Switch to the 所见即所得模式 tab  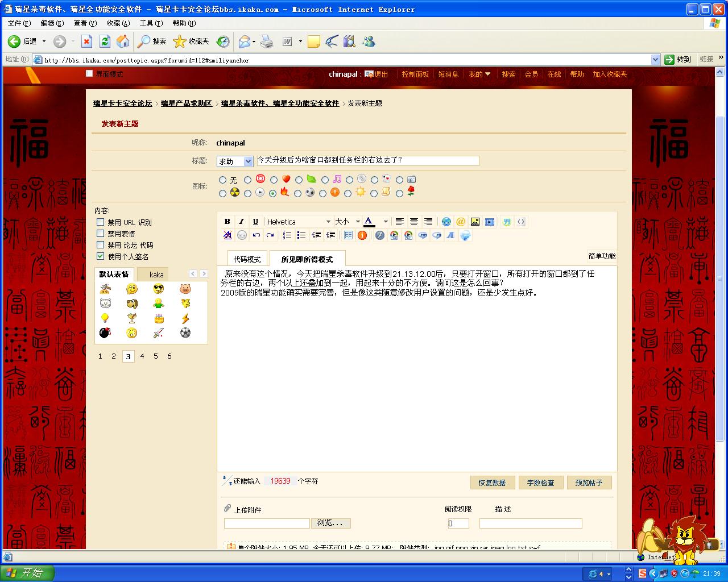coord(307,259)
